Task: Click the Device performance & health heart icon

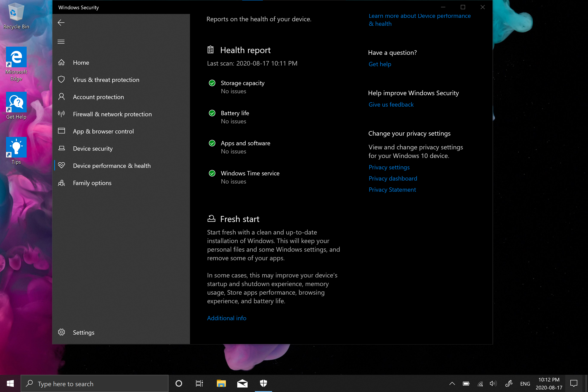Action: 61,165
